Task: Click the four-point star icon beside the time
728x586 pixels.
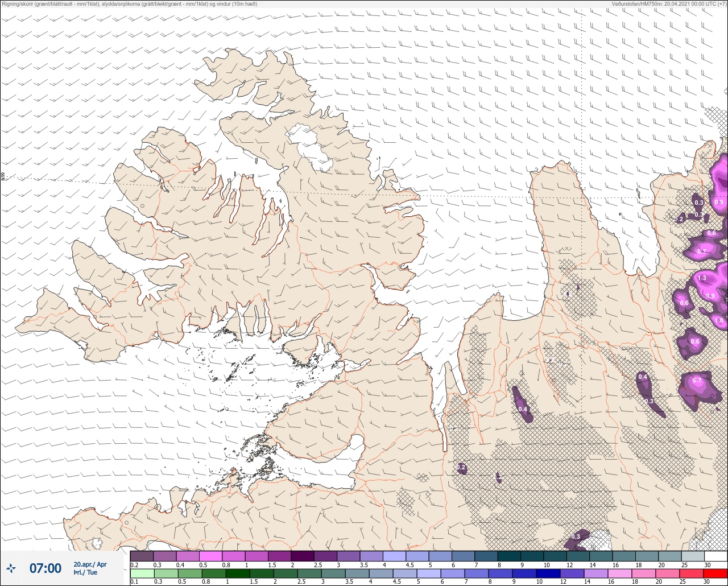Action: pyautogui.click(x=11, y=568)
